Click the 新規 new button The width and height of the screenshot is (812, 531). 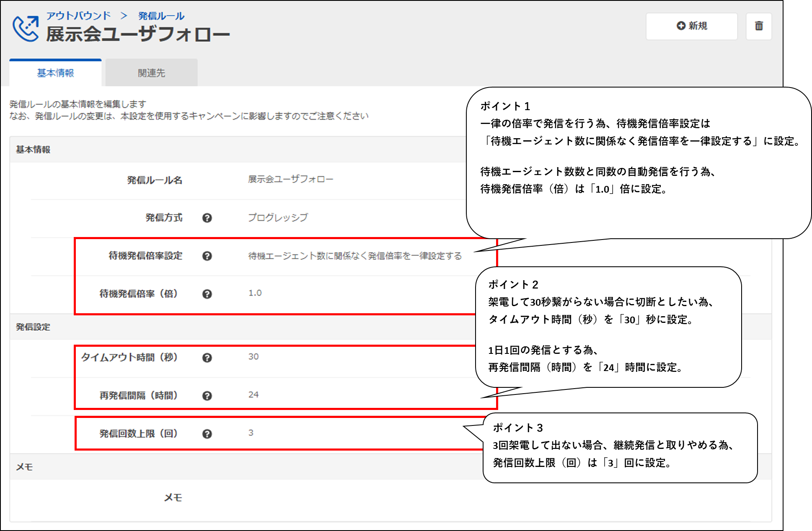[x=691, y=26]
